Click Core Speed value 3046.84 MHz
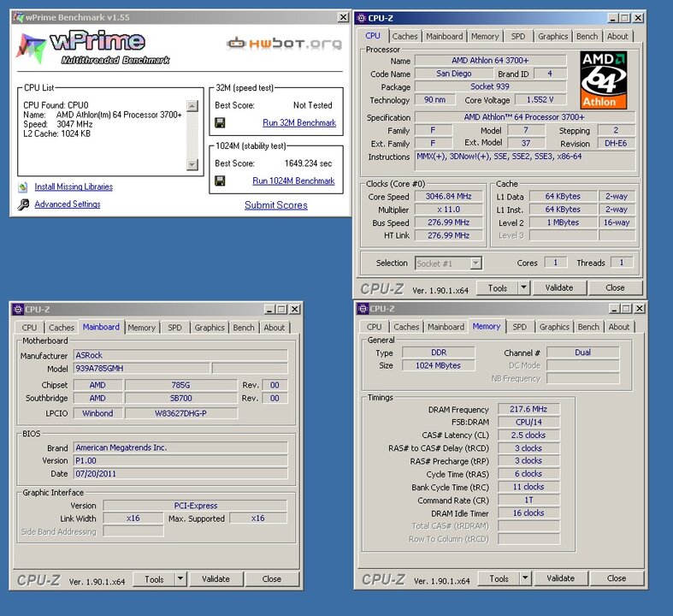 tap(448, 197)
